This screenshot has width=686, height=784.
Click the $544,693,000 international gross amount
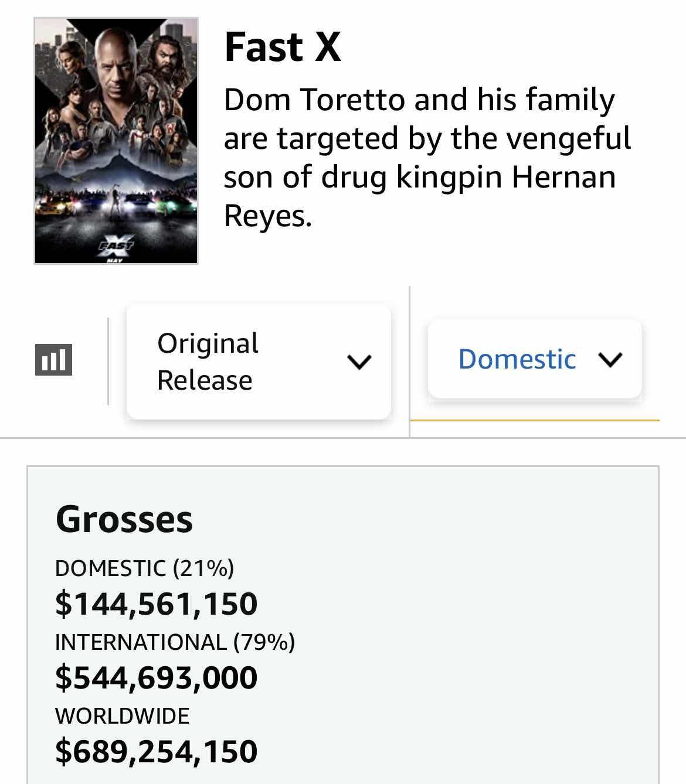pos(156,677)
